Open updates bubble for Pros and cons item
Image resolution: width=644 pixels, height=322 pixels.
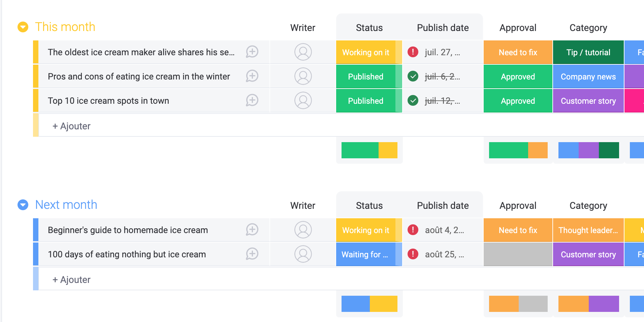[x=252, y=76]
